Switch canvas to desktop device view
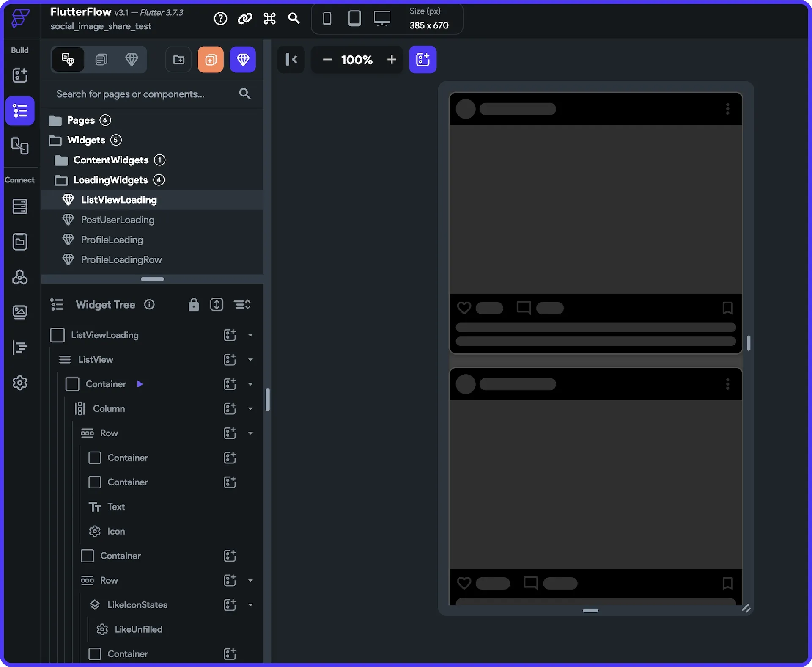Screen dimensions: 812x667 coord(382,18)
